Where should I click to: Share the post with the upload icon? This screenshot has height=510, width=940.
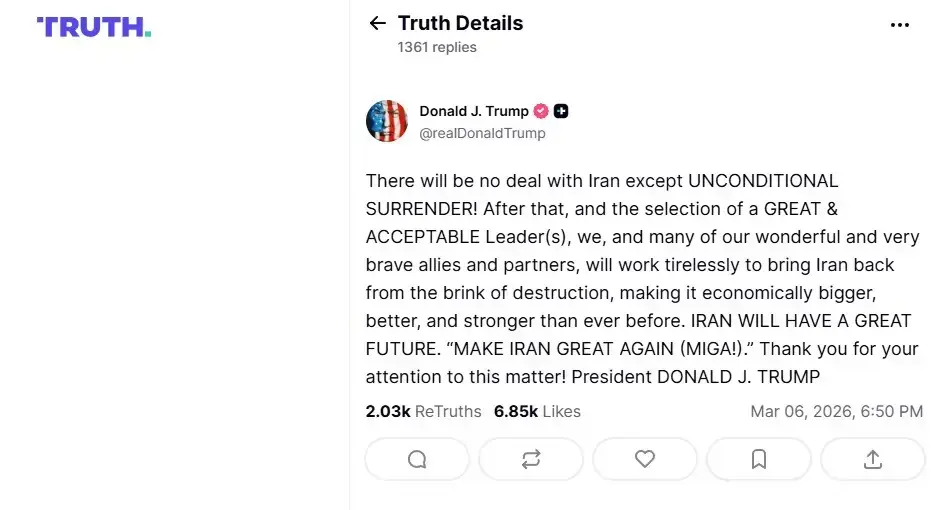(872, 459)
